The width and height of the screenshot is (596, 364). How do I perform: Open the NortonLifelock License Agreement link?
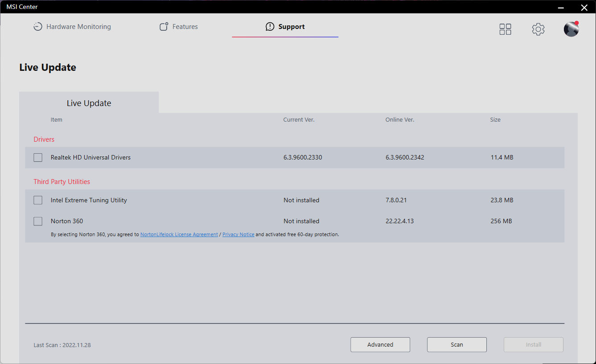click(179, 234)
